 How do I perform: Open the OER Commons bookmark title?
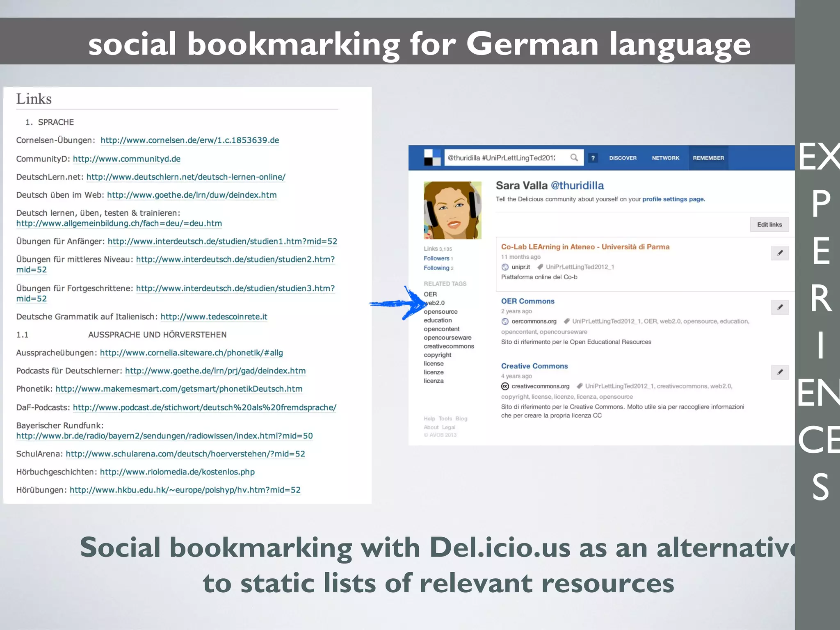[527, 301]
